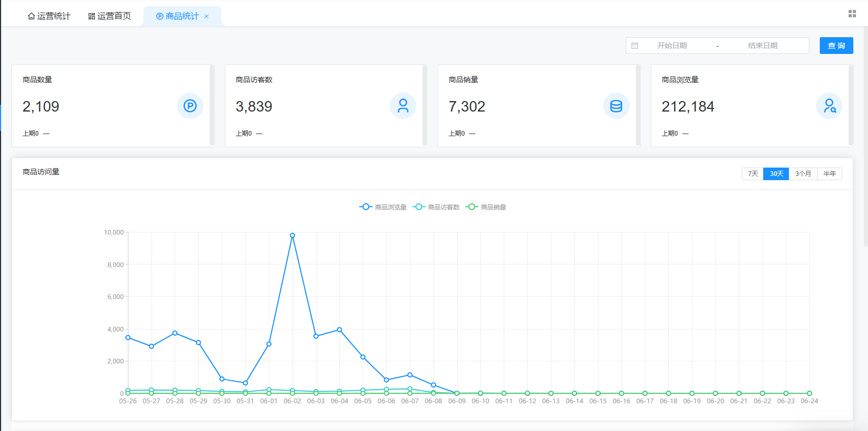Select the 30天 time range button

point(776,174)
